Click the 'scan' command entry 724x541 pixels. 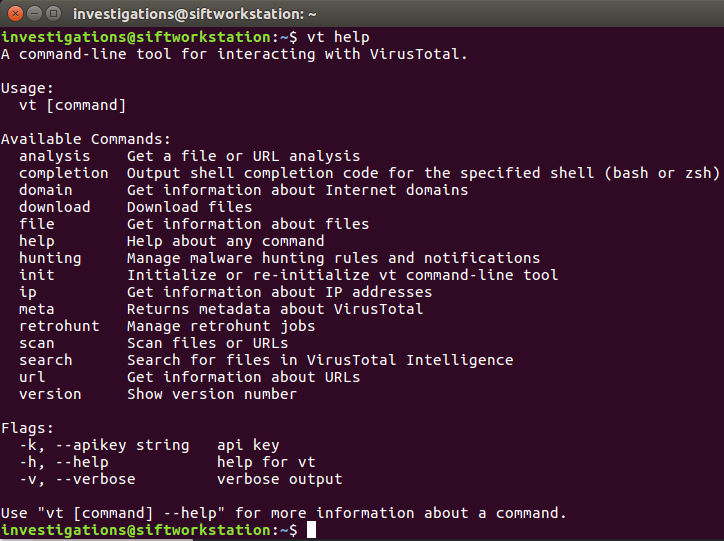point(36,343)
